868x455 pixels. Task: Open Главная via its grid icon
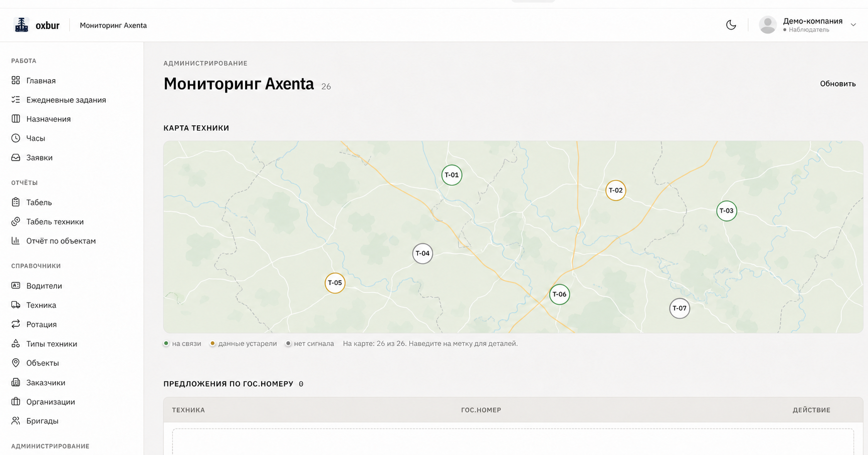point(16,80)
